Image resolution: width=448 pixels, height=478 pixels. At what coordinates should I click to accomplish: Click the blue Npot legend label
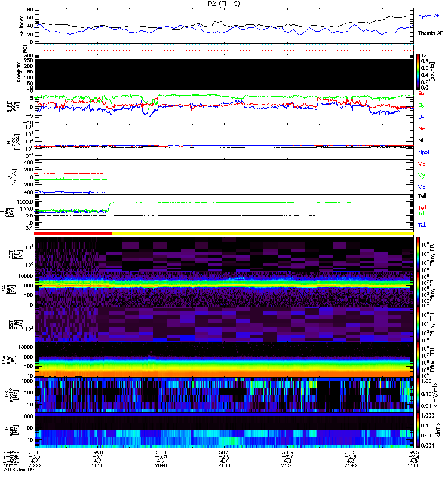[424, 152]
